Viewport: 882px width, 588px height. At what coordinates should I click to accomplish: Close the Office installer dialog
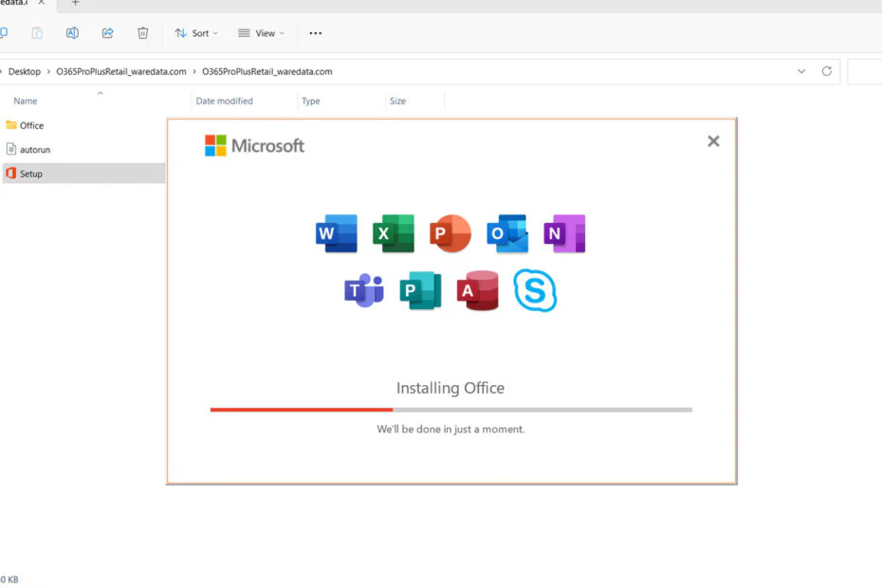coord(713,141)
